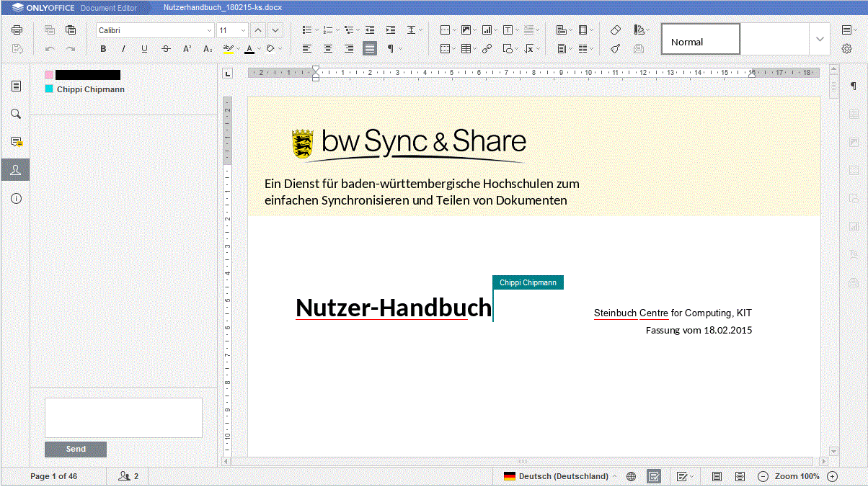Image resolution: width=868 pixels, height=487 pixels.
Task: Open the font size dropdown
Action: tap(242, 30)
